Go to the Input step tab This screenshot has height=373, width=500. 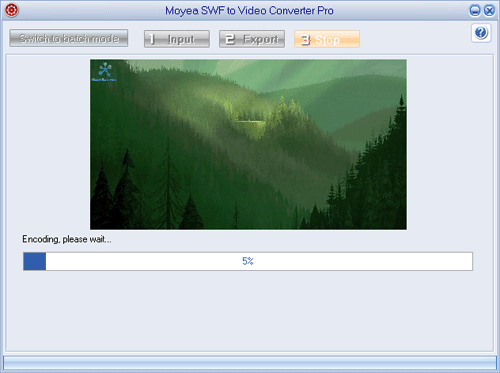tap(177, 39)
